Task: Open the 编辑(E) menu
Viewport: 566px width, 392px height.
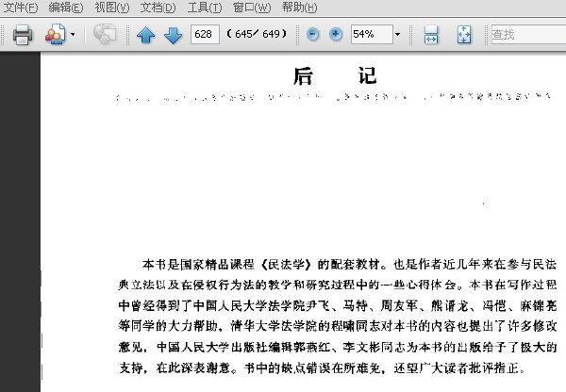Action: [x=66, y=8]
